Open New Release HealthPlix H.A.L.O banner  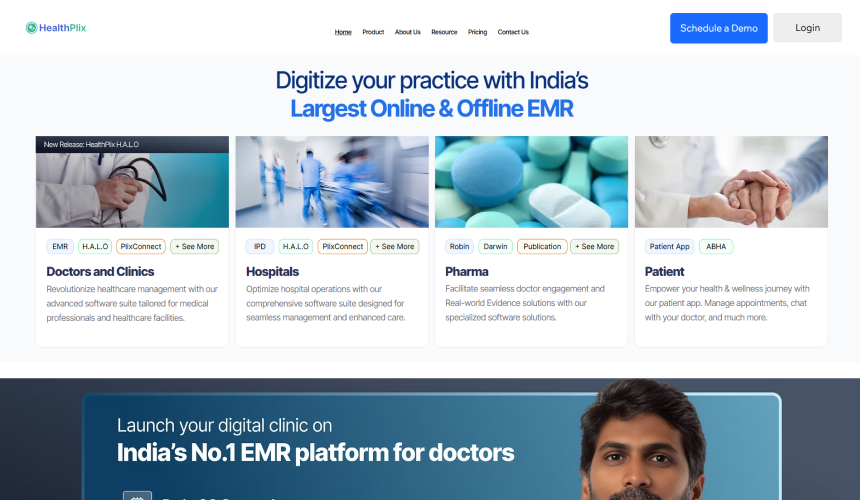point(132,145)
